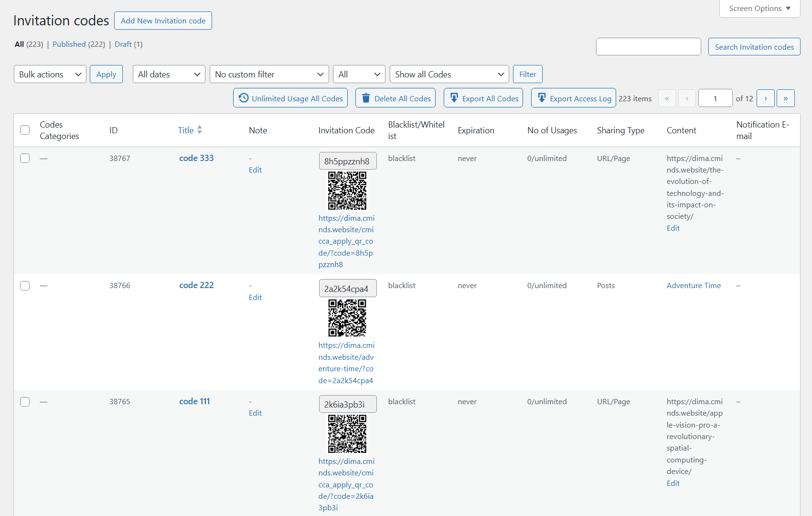Click Edit under code 111 content URL
This screenshot has width=812, height=516.
pyautogui.click(x=673, y=484)
